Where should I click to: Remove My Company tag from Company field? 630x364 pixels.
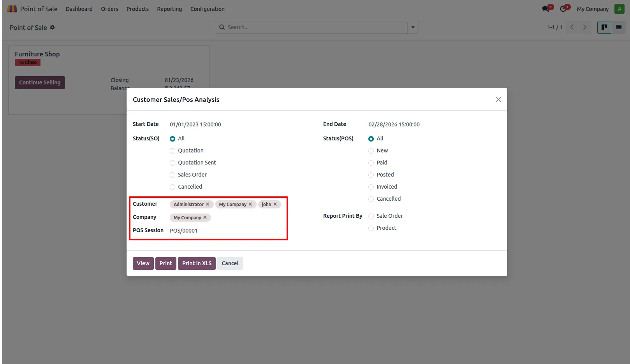point(205,217)
